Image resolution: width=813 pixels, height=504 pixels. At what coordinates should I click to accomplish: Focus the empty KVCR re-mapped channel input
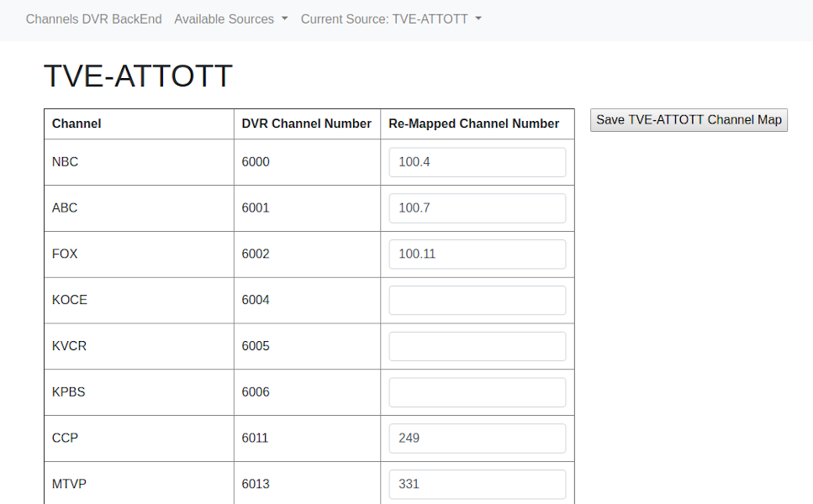point(477,346)
